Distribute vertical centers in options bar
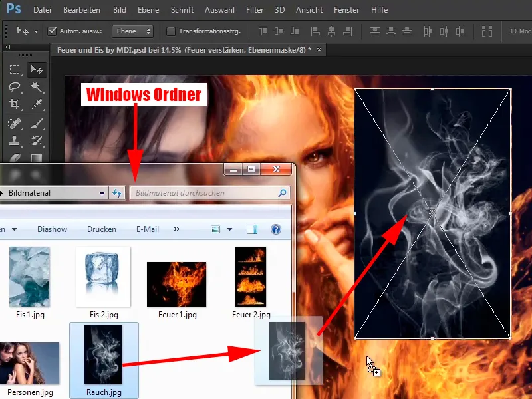Screen dimensions: 532x399 tap(391, 31)
